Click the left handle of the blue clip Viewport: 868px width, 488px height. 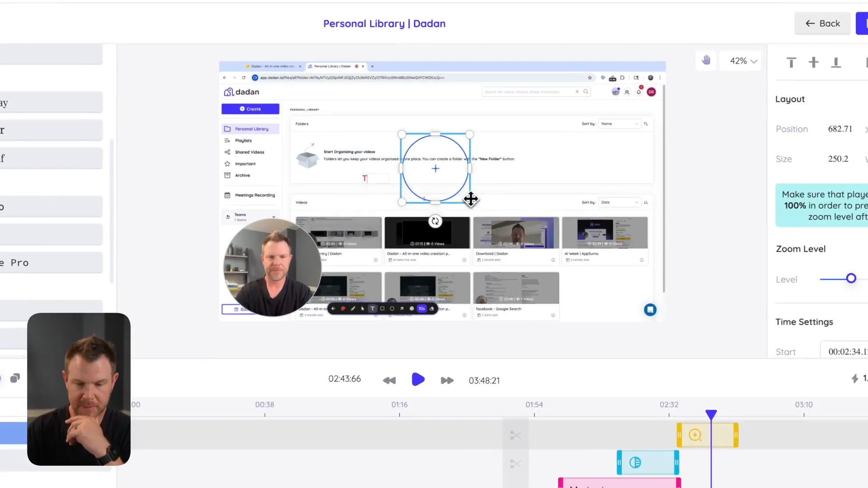(x=619, y=462)
